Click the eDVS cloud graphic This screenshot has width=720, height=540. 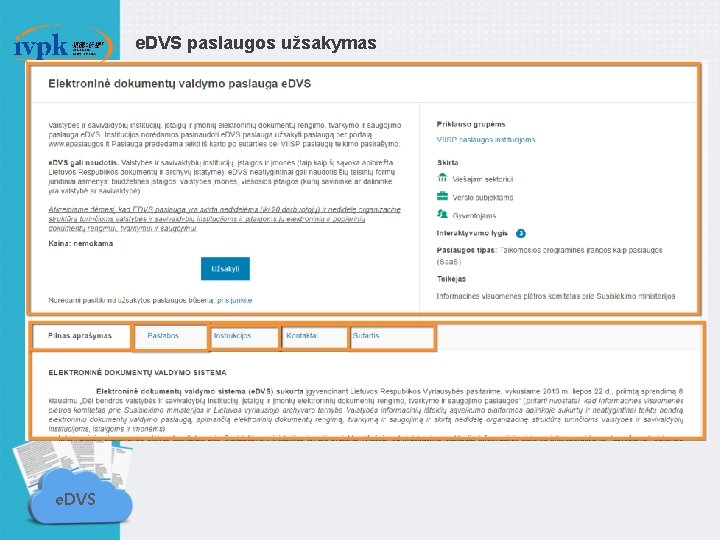coord(80,496)
